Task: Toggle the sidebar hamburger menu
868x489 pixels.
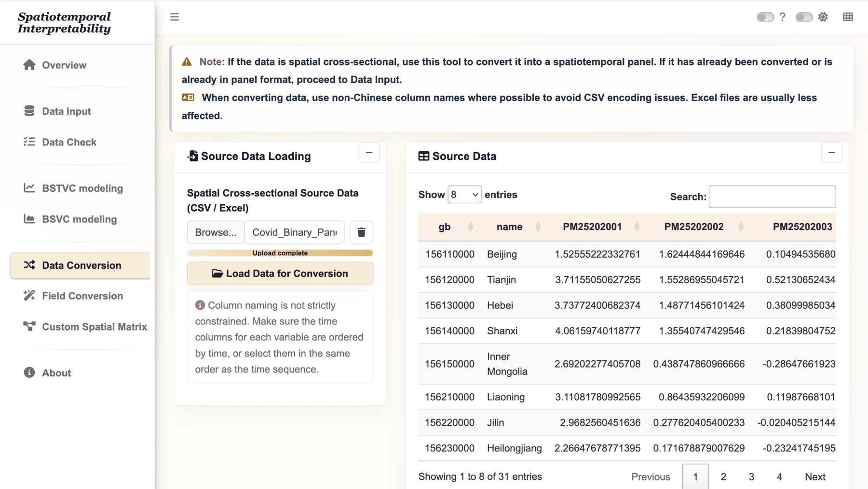Action: (x=175, y=17)
